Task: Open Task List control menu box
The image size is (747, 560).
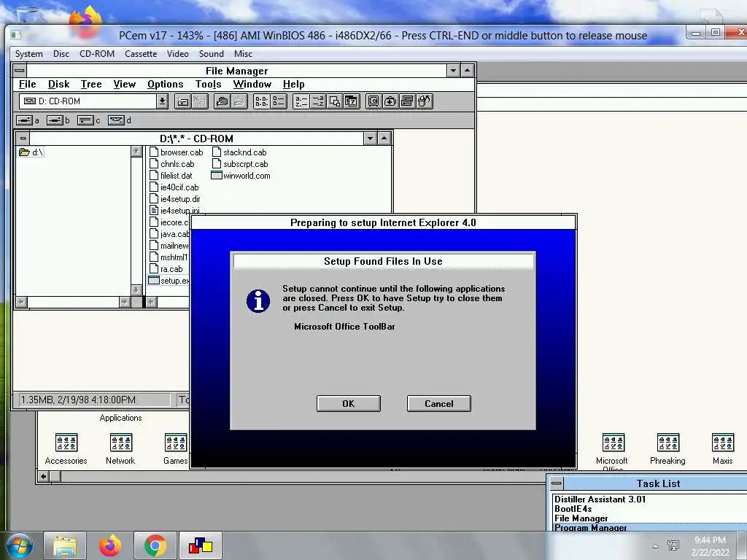Action: 557,483
